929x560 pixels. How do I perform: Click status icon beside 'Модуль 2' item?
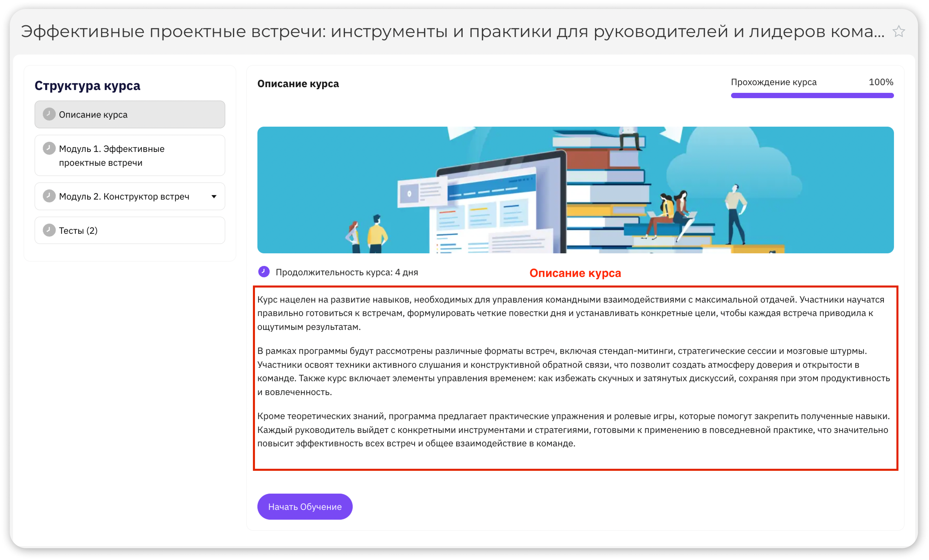[x=49, y=196]
